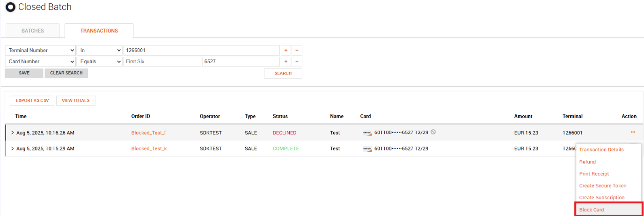Image resolution: width=644 pixels, height=216 pixels.
Task: Switch to the Batches tab
Action: 33,31
